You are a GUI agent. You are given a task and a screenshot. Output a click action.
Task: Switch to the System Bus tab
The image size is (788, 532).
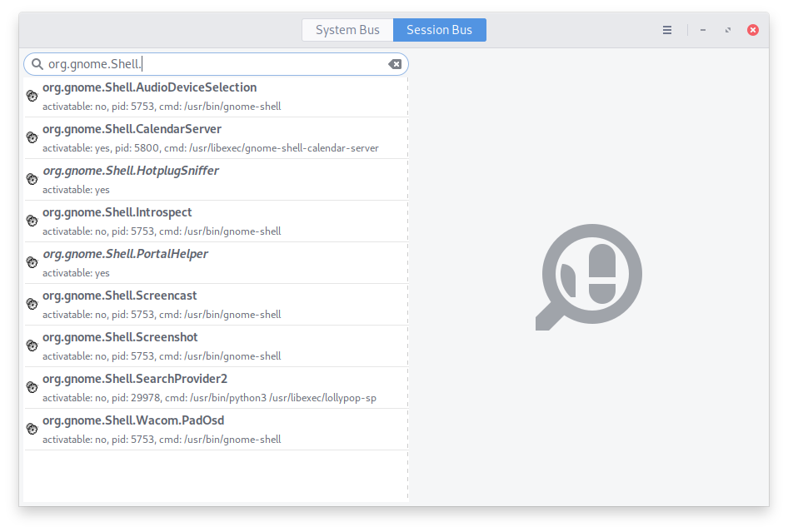347,29
